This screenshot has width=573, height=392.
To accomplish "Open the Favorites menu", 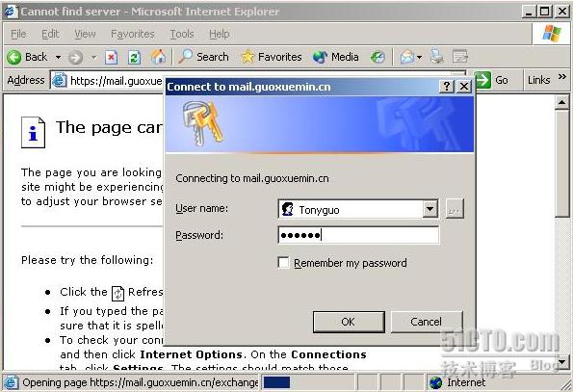I will pyautogui.click(x=133, y=34).
